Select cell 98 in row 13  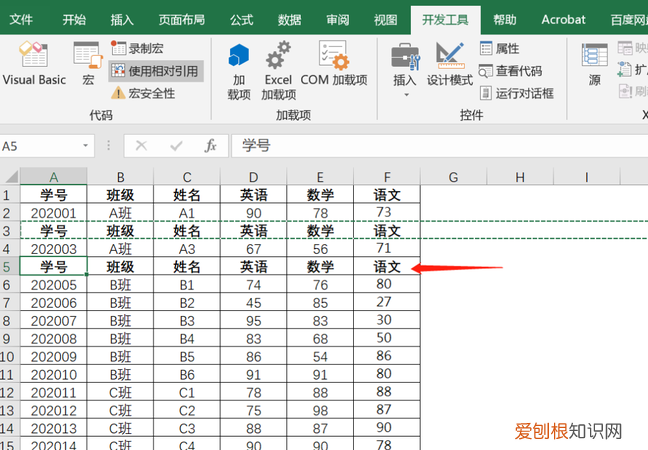tap(320, 410)
